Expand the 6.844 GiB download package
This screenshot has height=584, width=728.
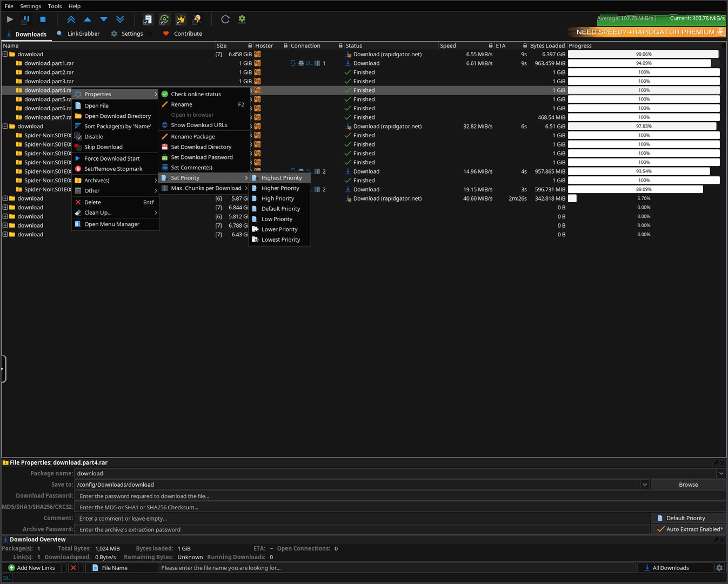click(x=5, y=208)
